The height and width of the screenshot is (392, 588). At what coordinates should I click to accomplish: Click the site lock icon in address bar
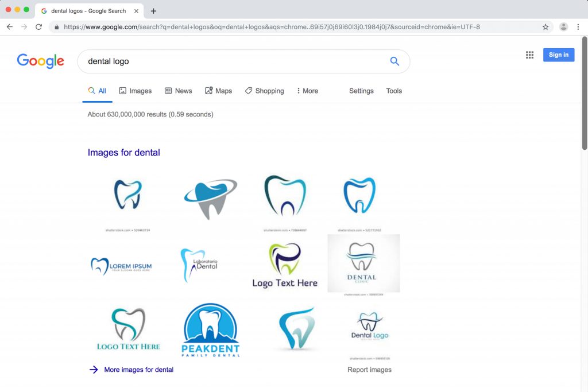[x=57, y=27]
